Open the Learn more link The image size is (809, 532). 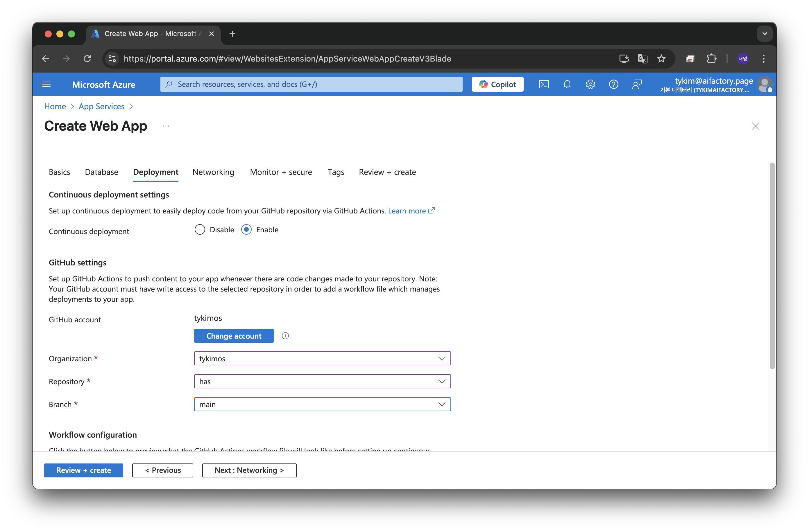407,211
